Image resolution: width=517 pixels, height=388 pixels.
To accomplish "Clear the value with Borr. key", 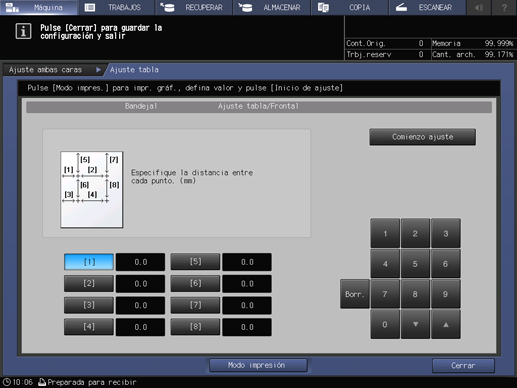I will click(x=355, y=294).
